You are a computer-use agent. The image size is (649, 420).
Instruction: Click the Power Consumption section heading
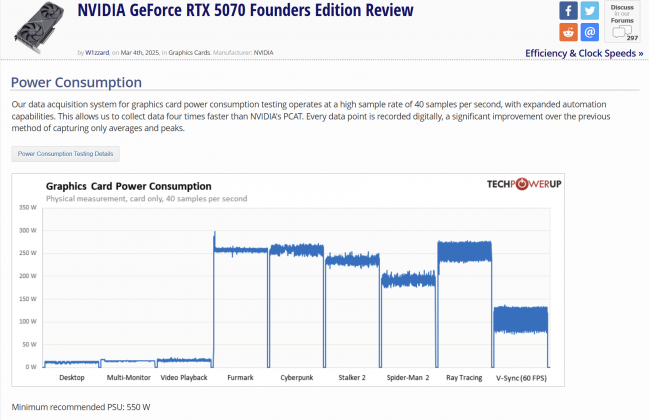point(76,82)
